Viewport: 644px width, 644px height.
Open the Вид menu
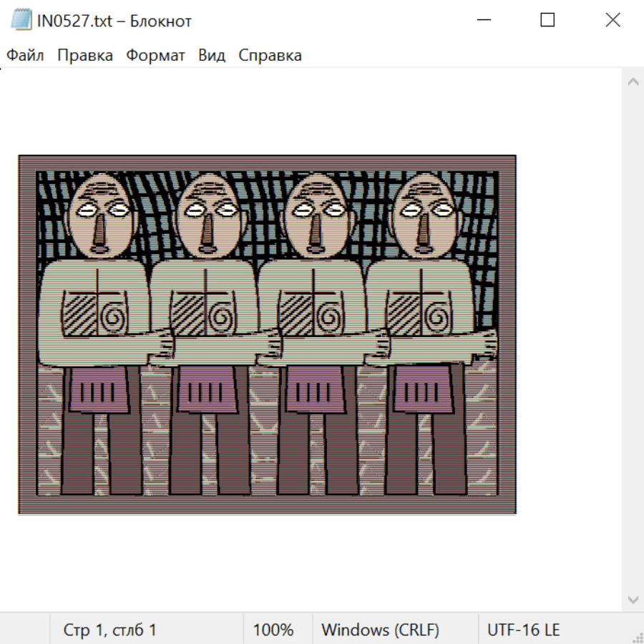tap(212, 56)
